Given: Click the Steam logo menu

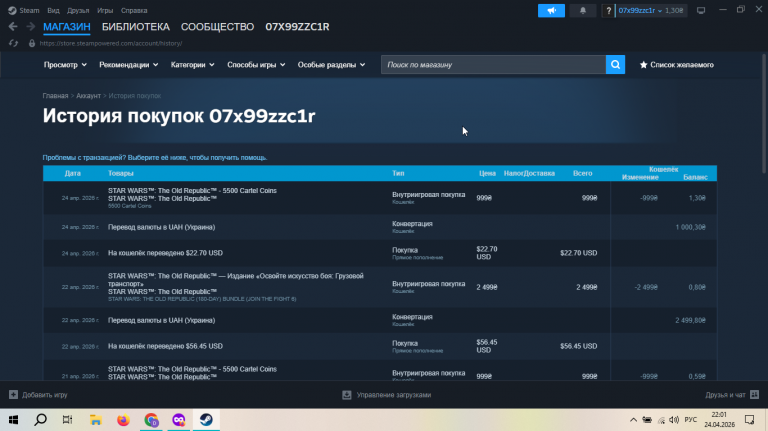Looking at the screenshot, I should pyautogui.click(x=23, y=10).
